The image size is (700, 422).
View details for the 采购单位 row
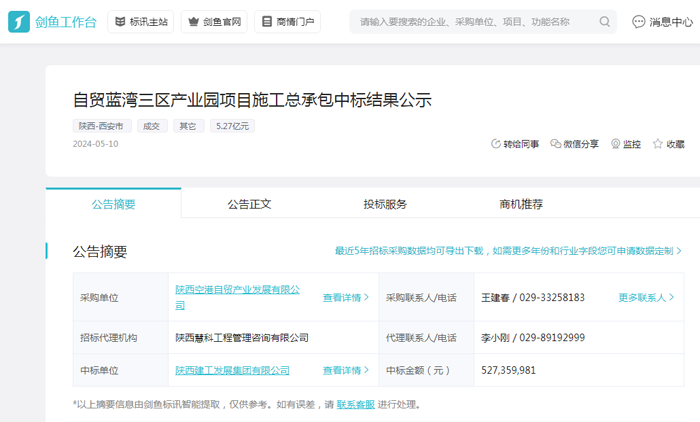(346, 297)
